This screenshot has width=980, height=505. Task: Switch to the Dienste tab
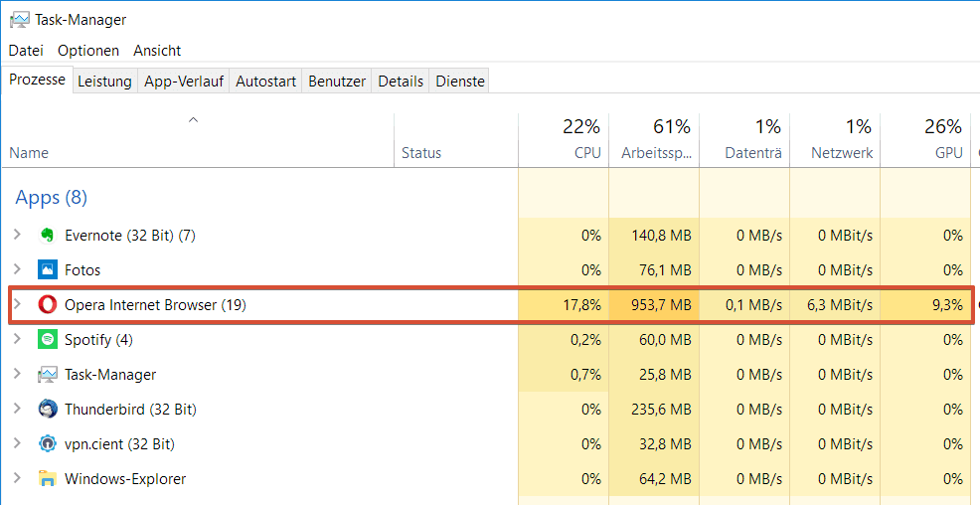[x=460, y=82]
